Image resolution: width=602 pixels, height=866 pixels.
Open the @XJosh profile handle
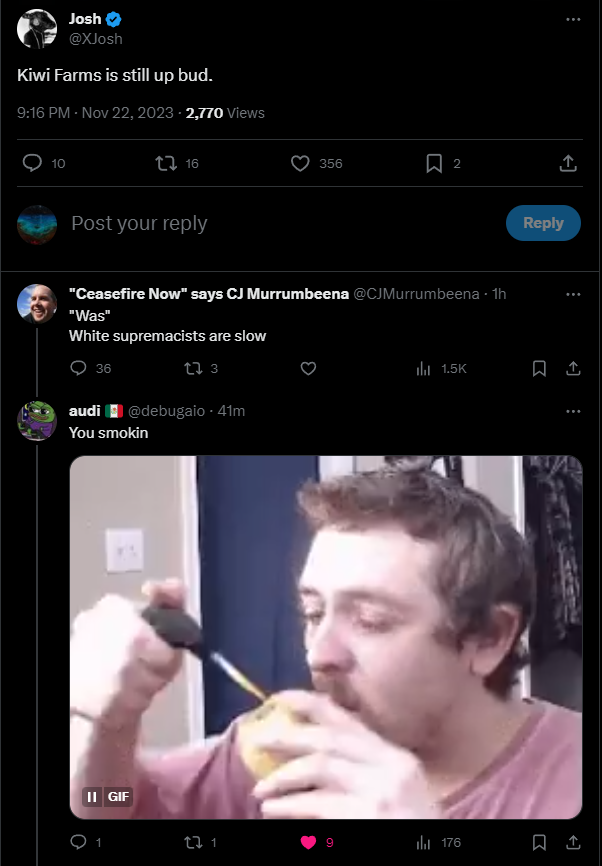click(x=96, y=39)
